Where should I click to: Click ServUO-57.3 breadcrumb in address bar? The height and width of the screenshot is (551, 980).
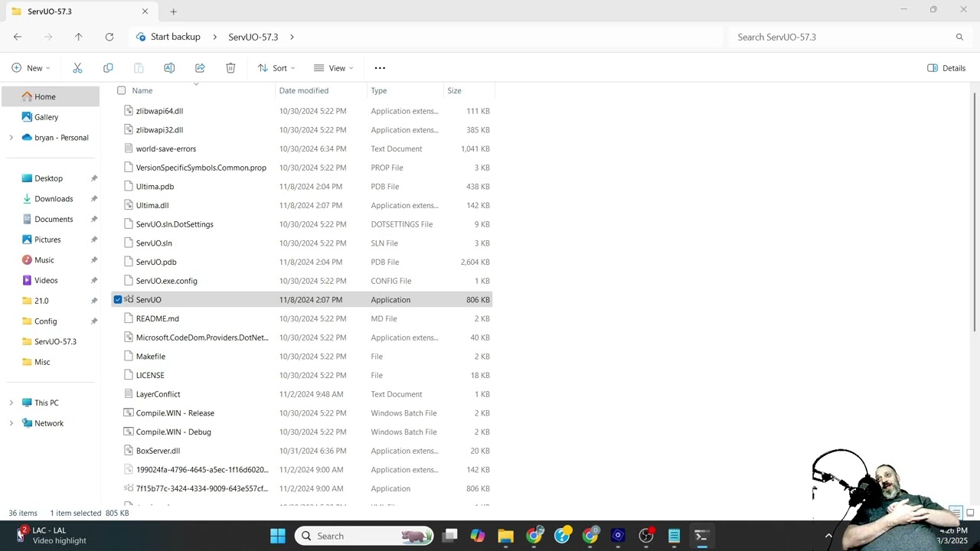click(253, 37)
